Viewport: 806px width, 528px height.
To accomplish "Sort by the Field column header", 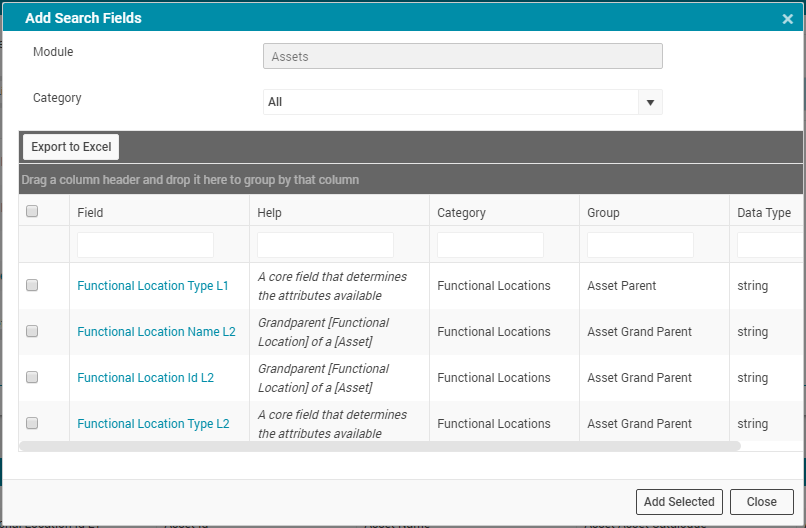I will pos(90,213).
